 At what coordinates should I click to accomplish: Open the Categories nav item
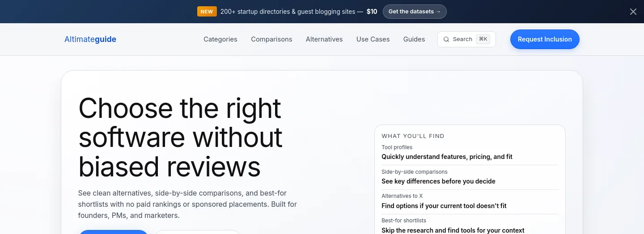coord(220,39)
